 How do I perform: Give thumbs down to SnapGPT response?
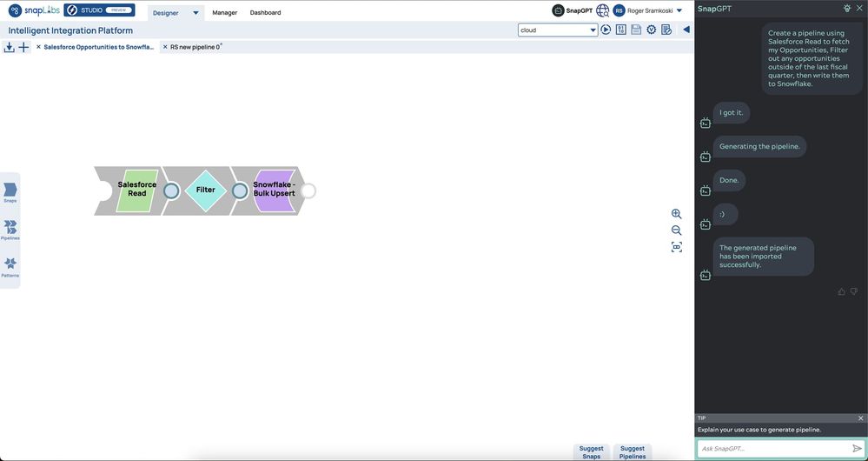point(853,291)
